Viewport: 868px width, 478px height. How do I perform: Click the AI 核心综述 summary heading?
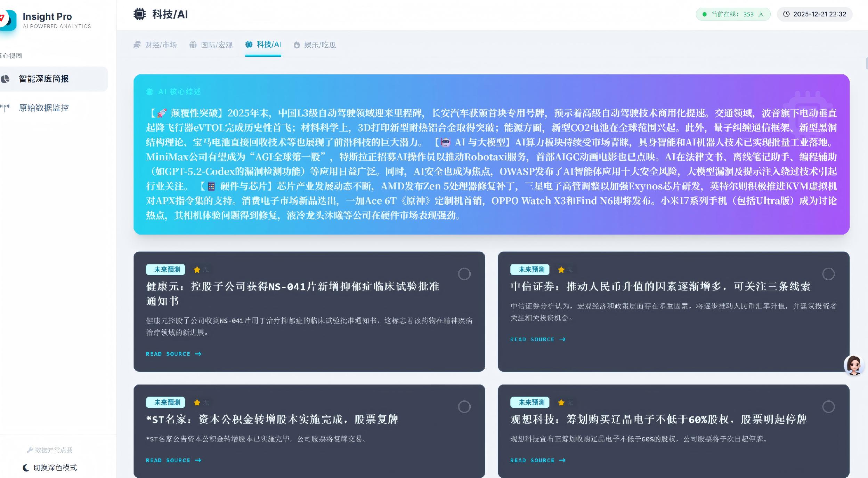(x=173, y=92)
